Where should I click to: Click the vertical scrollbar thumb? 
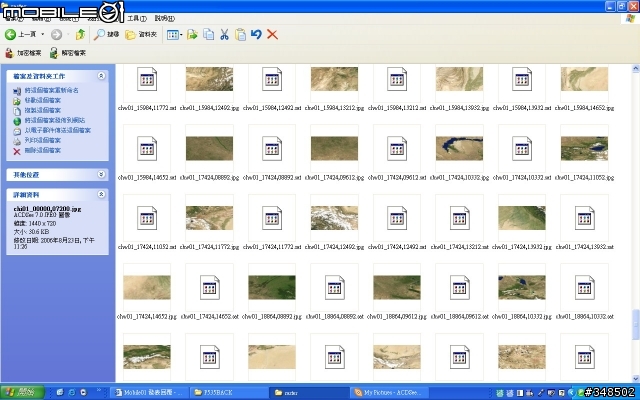[636, 325]
